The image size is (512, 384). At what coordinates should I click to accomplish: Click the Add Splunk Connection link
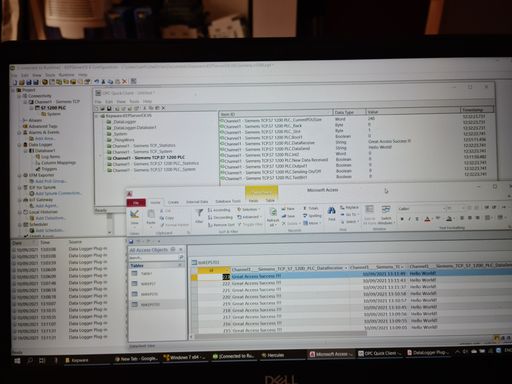click(x=58, y=193)
